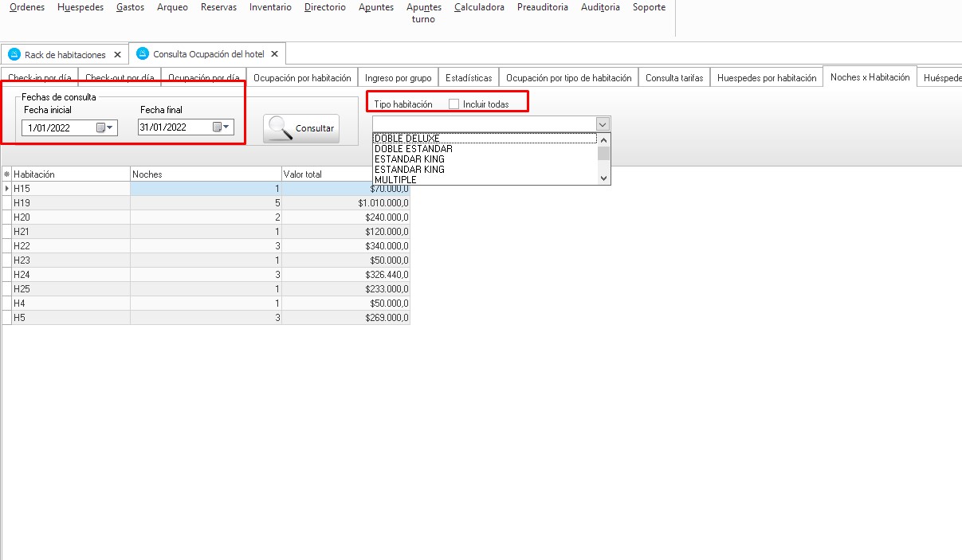Close the Rack de habitaciones tab
Viewport: 962px width, 560px height.
117,55
